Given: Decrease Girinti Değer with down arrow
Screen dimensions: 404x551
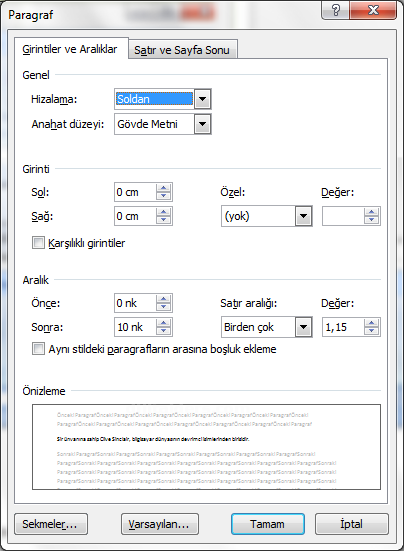Looking at the screenshot, I should [x=371, y=220].
